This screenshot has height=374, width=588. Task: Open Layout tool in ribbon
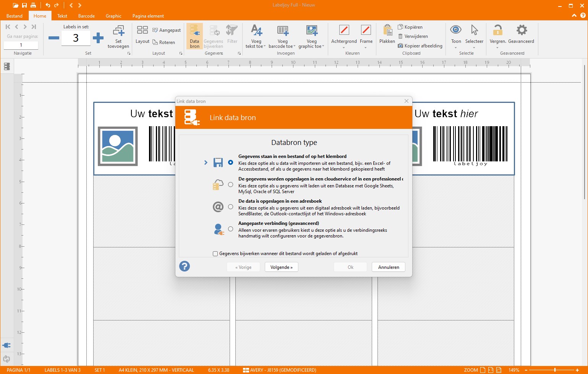point(142,34)
